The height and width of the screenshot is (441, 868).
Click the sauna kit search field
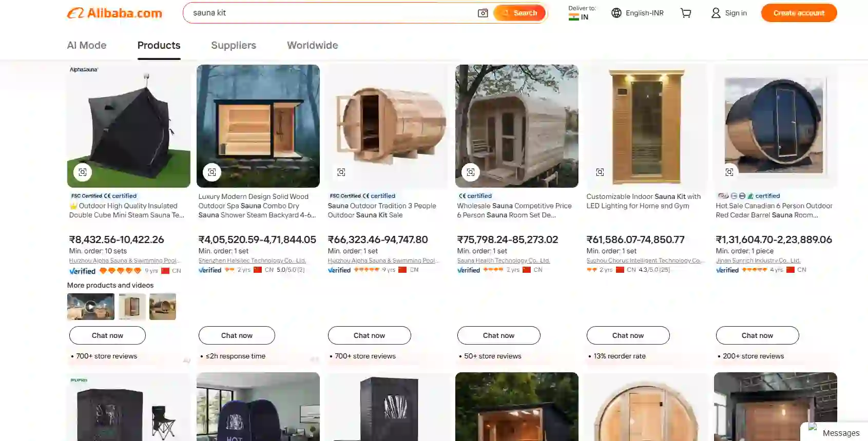point(331,13)
